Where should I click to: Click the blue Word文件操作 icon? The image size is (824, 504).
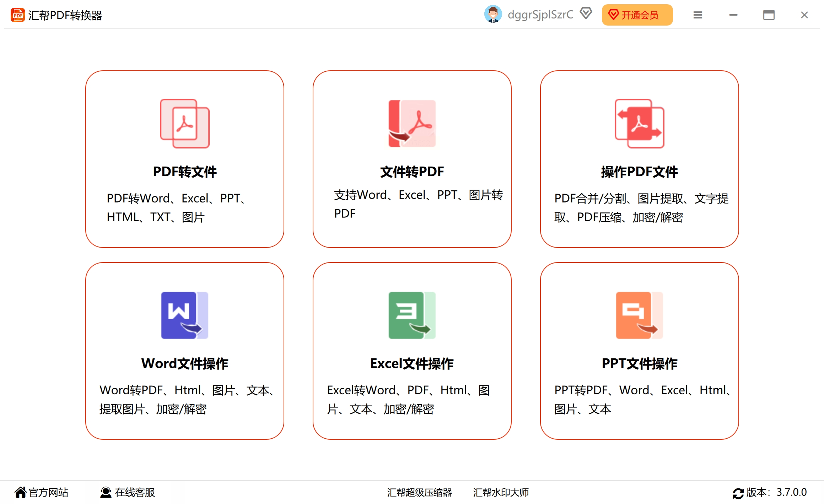pyautogui.click(x=184, y=315)
